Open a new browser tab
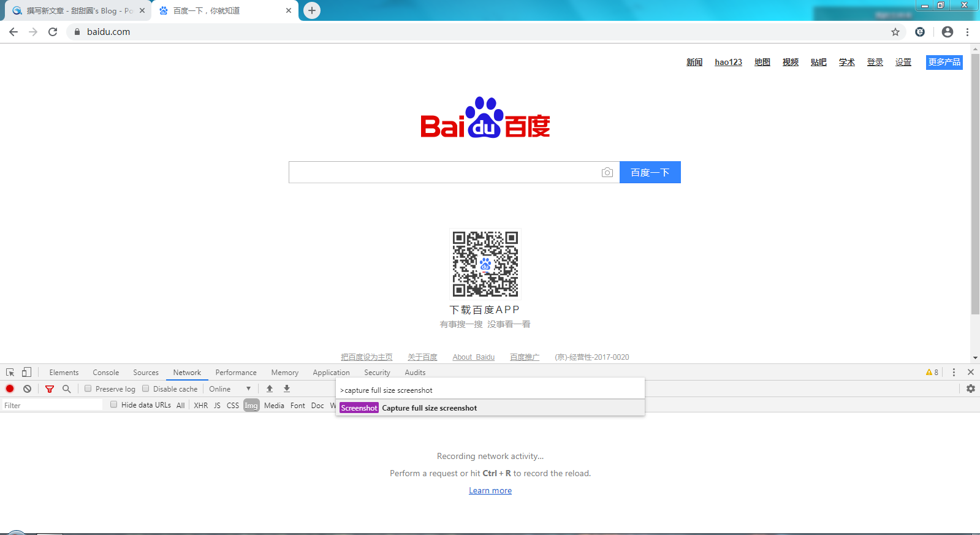This screenshot has width=980, height=535. [312, 10]
